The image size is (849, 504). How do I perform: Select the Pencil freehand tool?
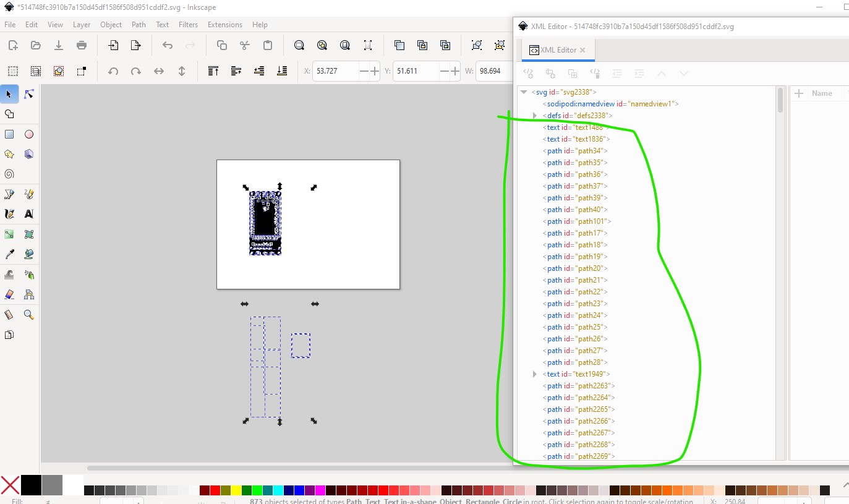pos(28,194)
